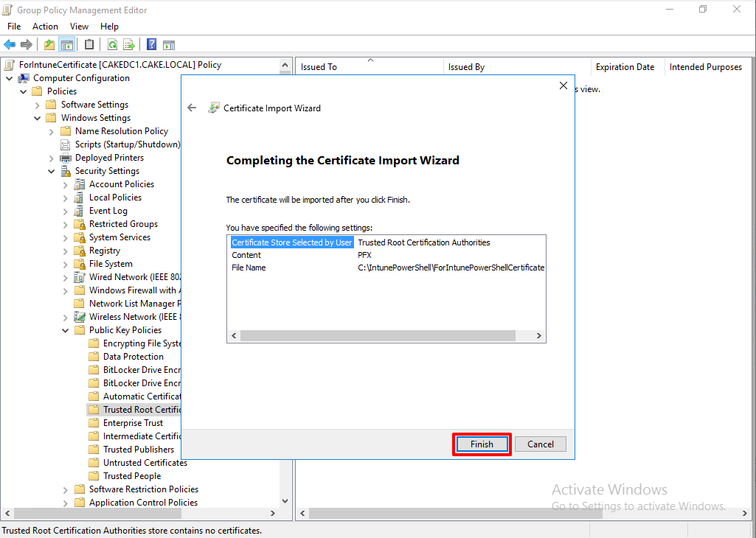This screenshot has width=756, height=538.
Task: Expand the Local Policies node
Action: (66, 198)
